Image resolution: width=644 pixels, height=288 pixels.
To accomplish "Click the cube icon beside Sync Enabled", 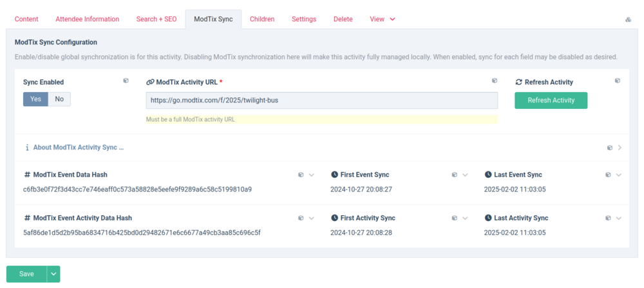I will [126, 81].
